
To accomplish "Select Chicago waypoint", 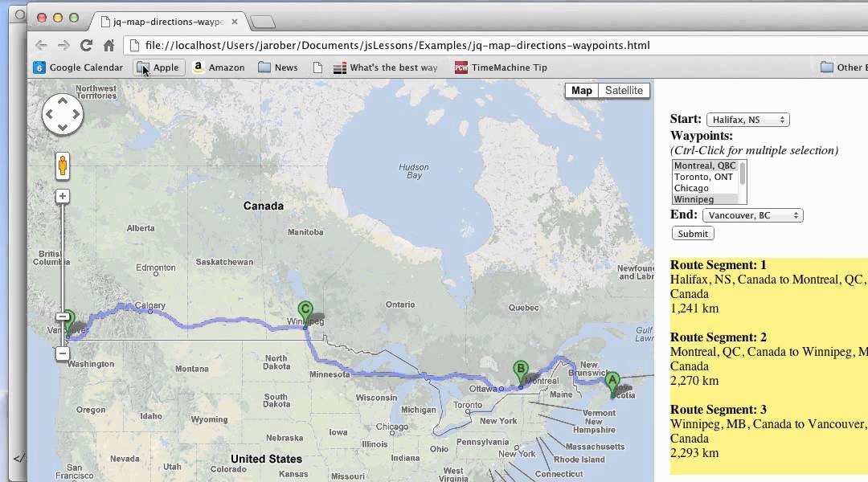I will (x=705, y=188).
